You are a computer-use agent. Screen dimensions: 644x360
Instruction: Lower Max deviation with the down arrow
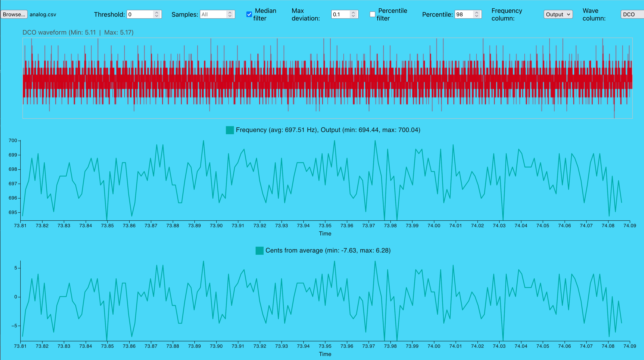coord(353,16)
